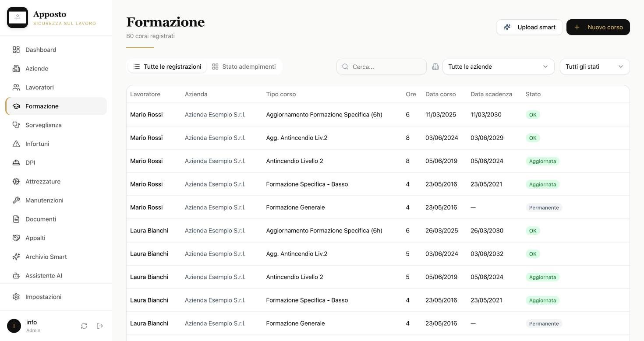The width and height of the screenshot is (644, 341).
Task: Click the DPI hard hat icon
Action: (16, 163)
